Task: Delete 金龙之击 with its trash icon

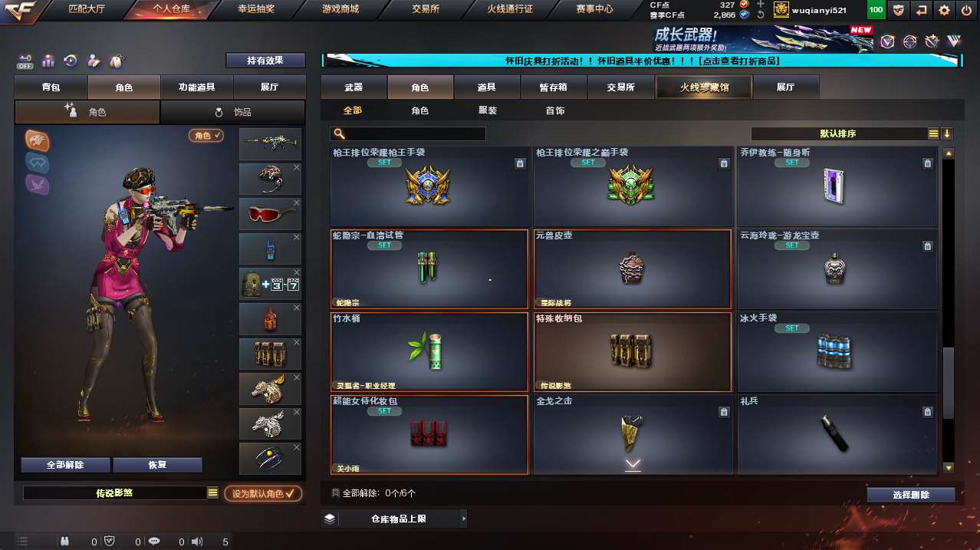Action: click(x=723, y=412)
